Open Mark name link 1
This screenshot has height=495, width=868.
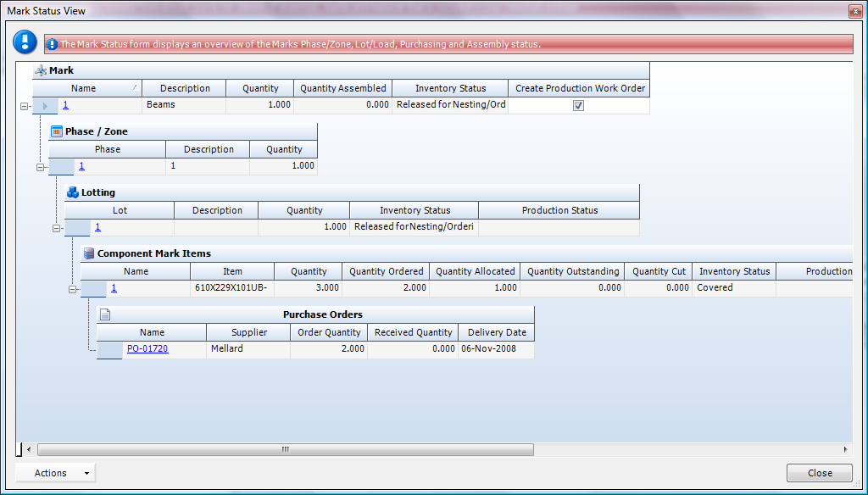65,105
